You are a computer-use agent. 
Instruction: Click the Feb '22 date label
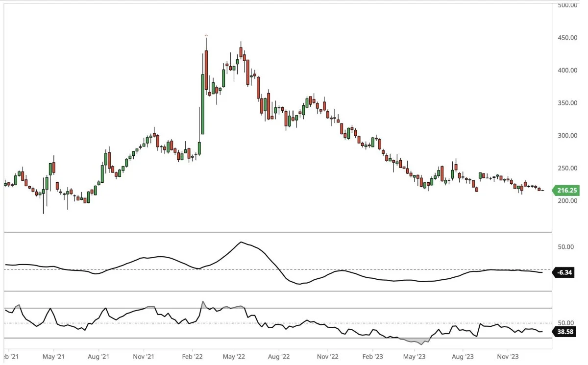tap(192, 356)
